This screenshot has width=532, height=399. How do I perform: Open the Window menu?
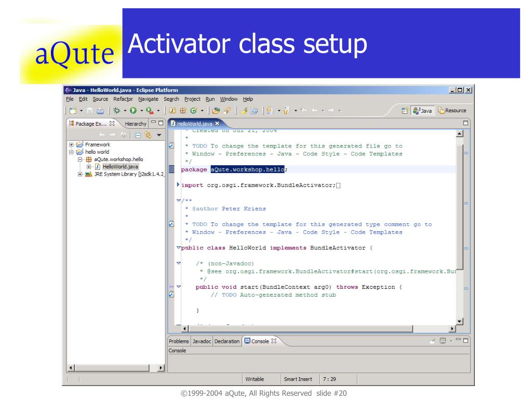pos(229,99)
